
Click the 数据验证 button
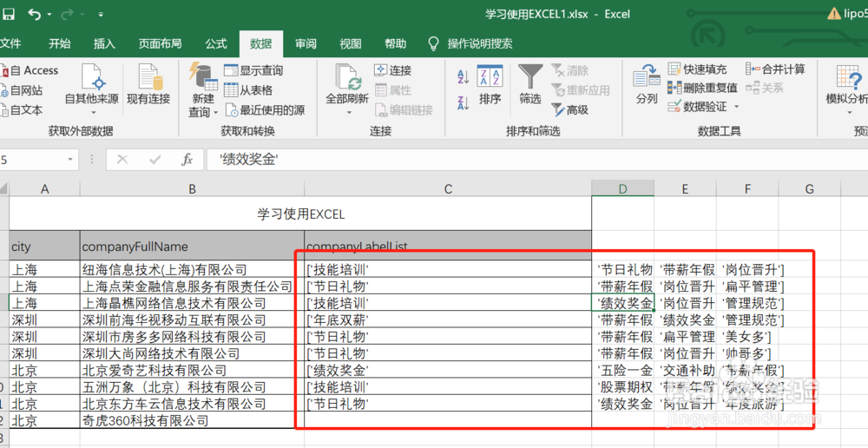698,106
